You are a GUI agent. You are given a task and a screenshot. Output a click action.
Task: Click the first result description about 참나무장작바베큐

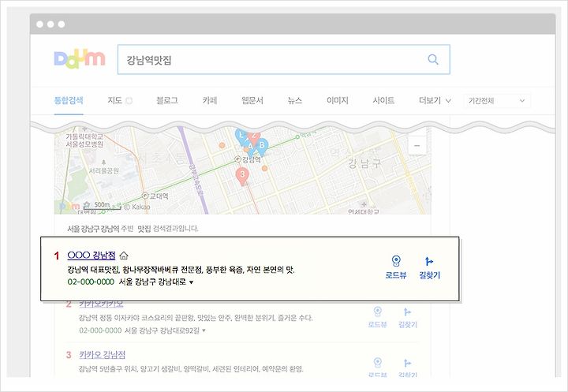pos(181,270)
